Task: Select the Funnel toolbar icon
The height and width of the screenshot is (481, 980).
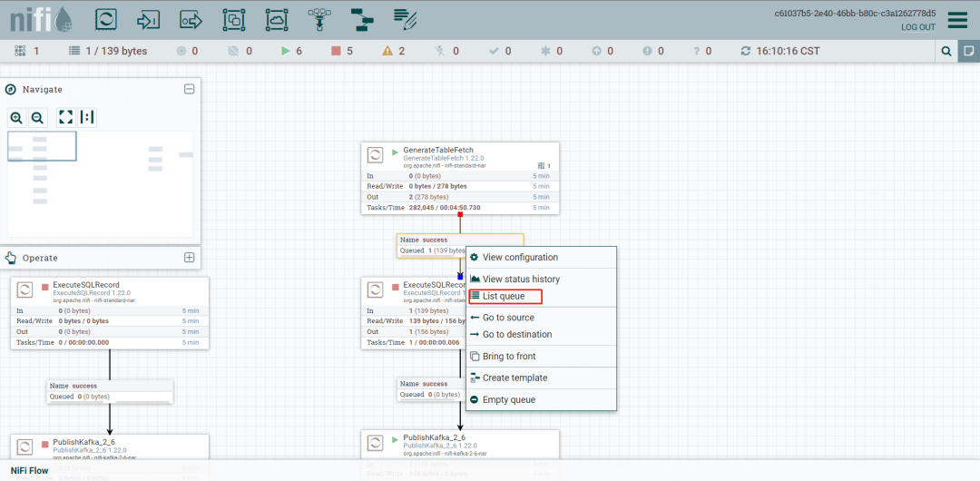Action: pos(318,20)
